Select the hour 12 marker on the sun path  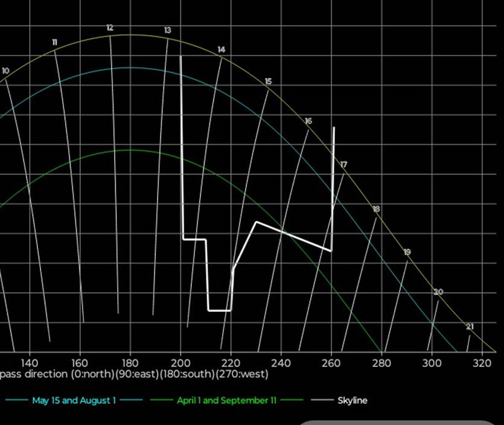(110, 28)
